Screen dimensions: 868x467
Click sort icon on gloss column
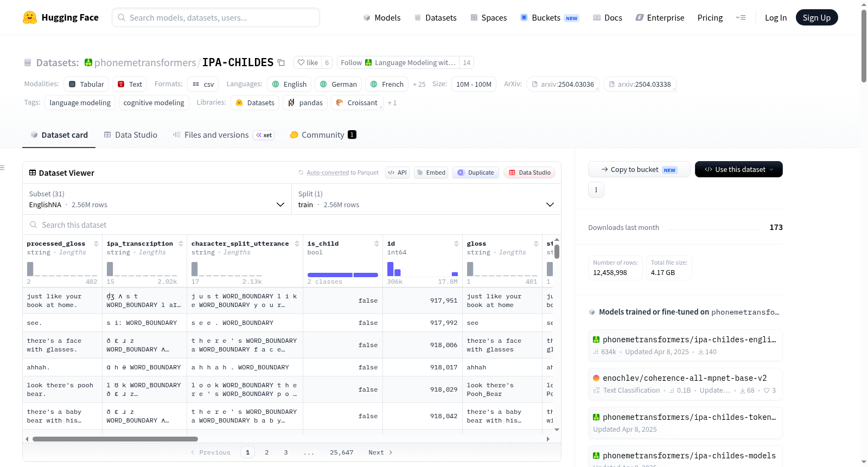click(x=536, y=244)
